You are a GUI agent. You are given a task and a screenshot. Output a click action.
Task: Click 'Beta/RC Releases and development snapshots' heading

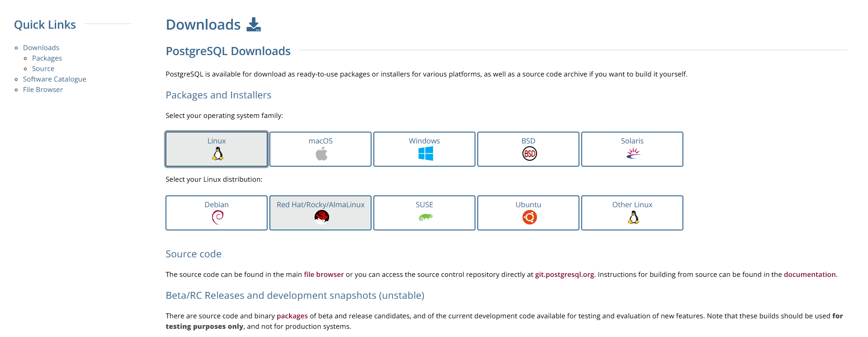295,295
